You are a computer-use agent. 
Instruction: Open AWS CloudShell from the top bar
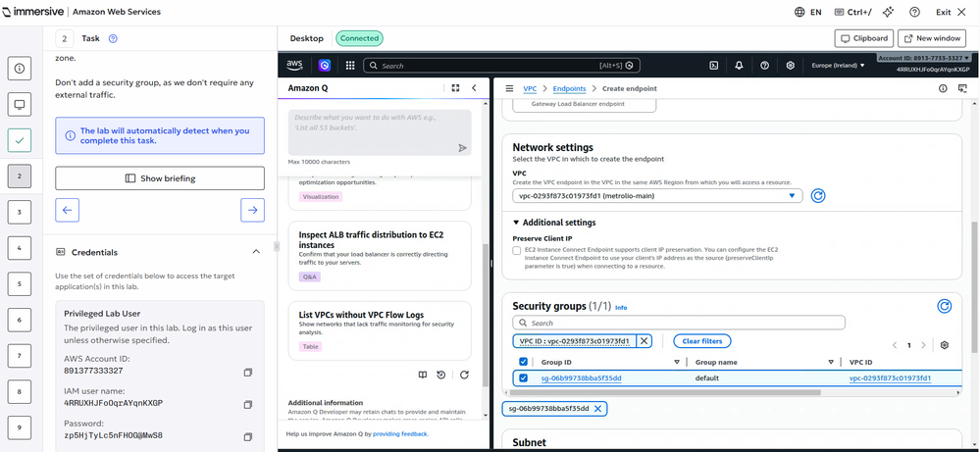pyautogui.click(x=713, y=66)
